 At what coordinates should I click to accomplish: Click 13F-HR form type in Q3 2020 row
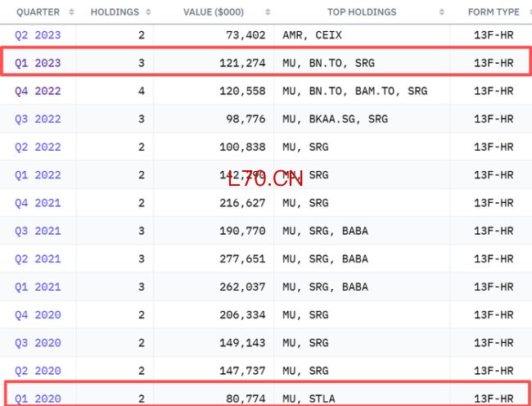494,343
